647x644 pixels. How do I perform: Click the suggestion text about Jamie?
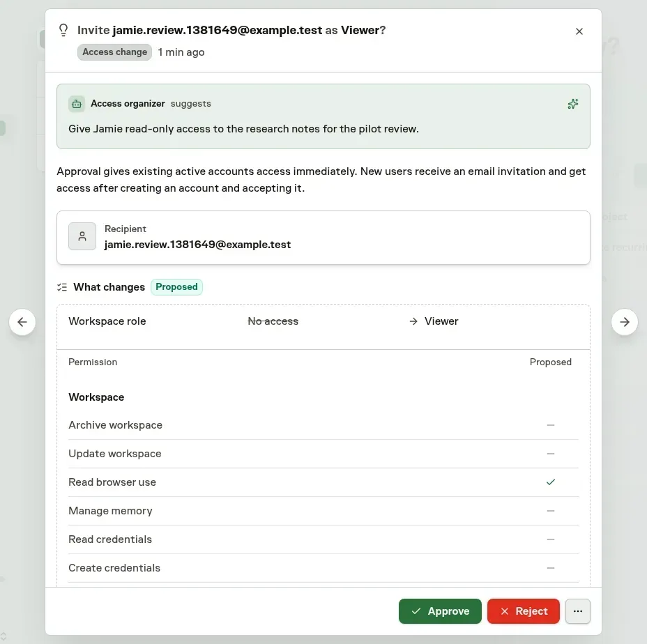click(x=243, y=129)
